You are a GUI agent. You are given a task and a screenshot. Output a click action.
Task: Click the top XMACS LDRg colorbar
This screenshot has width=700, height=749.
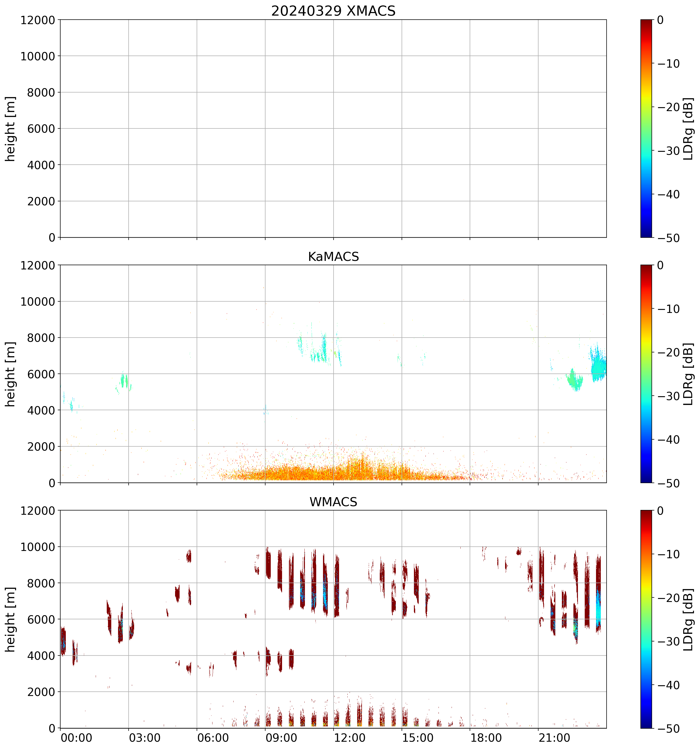(646, 128)
